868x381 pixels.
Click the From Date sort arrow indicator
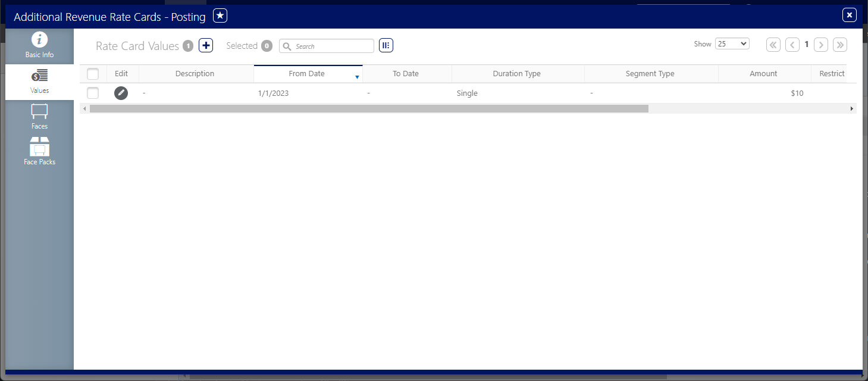click(357, 77)
